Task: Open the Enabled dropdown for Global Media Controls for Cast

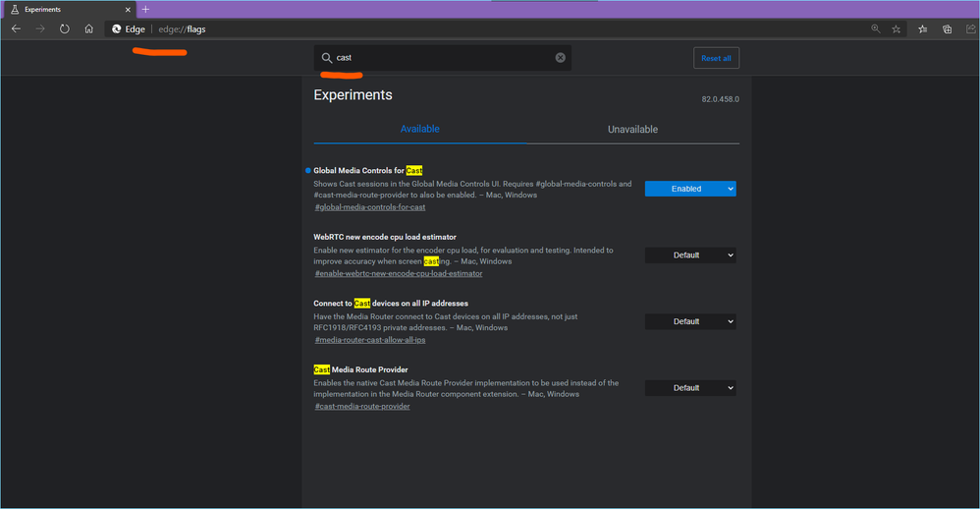Action: 690,189
